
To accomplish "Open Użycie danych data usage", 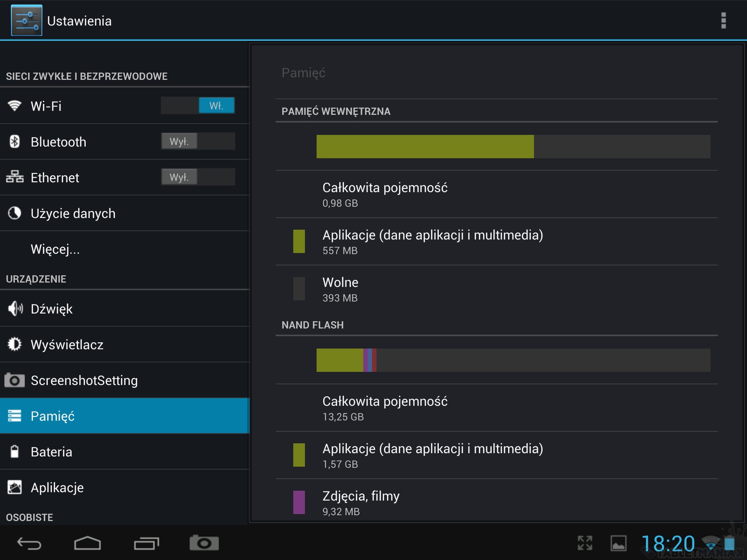I will (73, 213).
